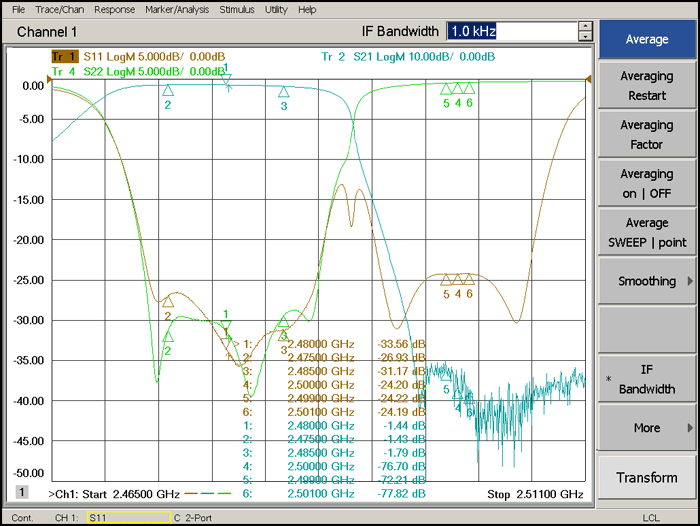
Task: Click S21 marker 1 at top of trace
Action: pos(227,80)
